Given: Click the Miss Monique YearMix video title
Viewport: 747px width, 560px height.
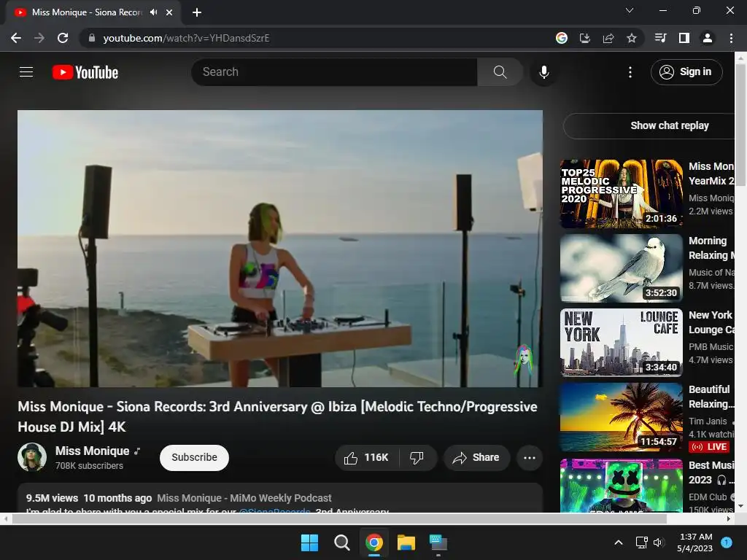Looking at the screenshot, I should coord(711,174).
